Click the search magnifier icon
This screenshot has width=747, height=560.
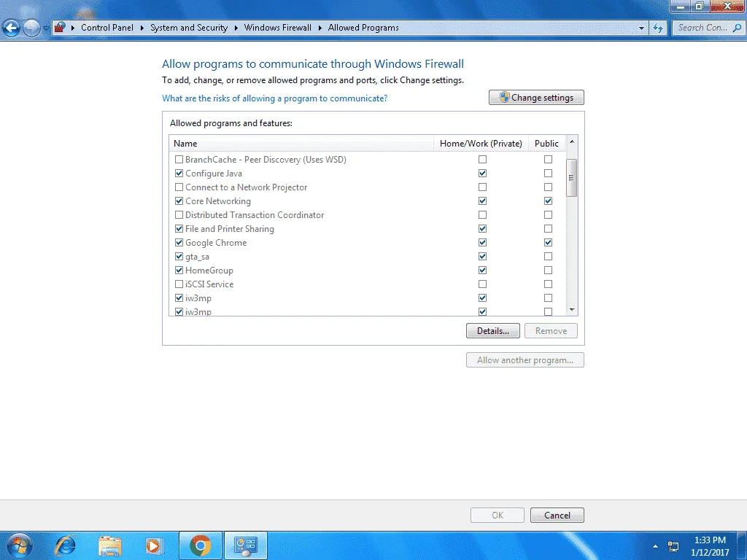(737, 28)
